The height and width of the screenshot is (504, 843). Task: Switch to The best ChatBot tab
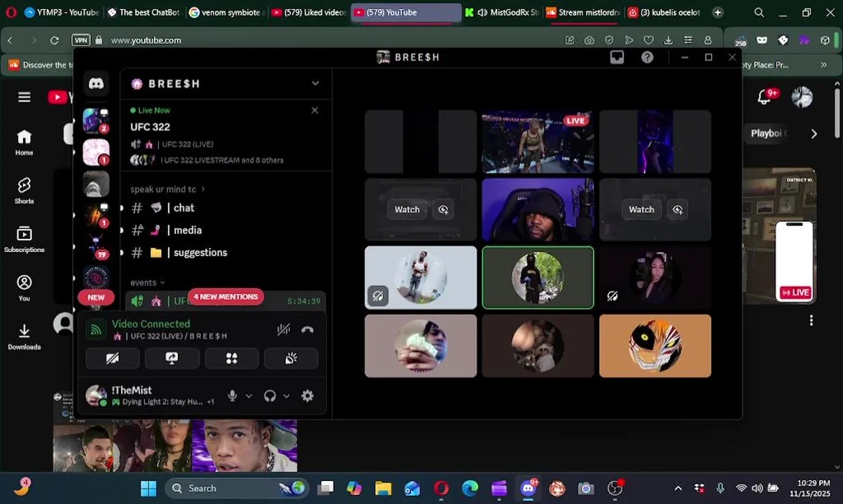(144, 12)
